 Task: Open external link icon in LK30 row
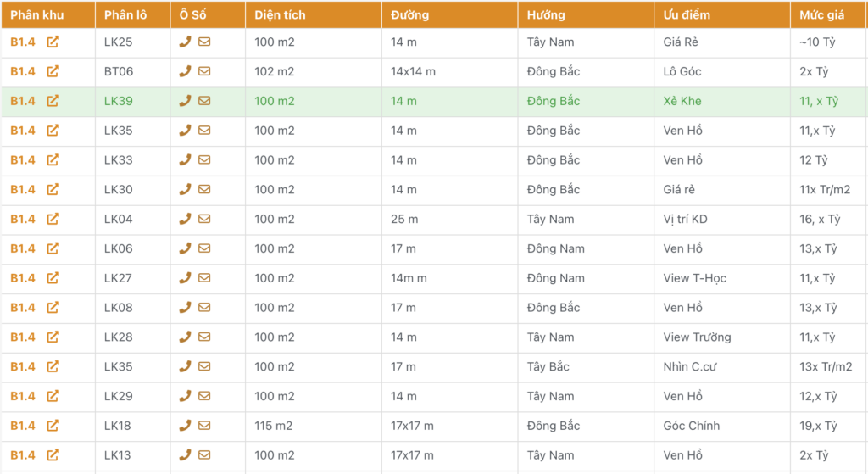pyautogui.click(x=53, y=190)
